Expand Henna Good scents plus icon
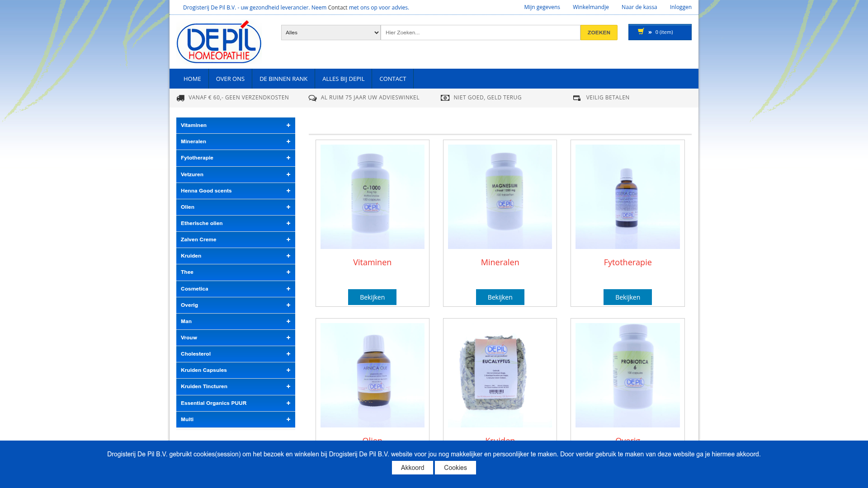This screenshot has height=488, width=868. [x=288, y=191]
